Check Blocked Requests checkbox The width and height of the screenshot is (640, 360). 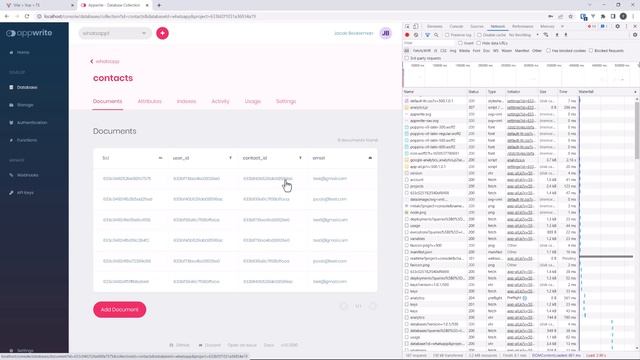pyautogui.click(x=591, y=51)
